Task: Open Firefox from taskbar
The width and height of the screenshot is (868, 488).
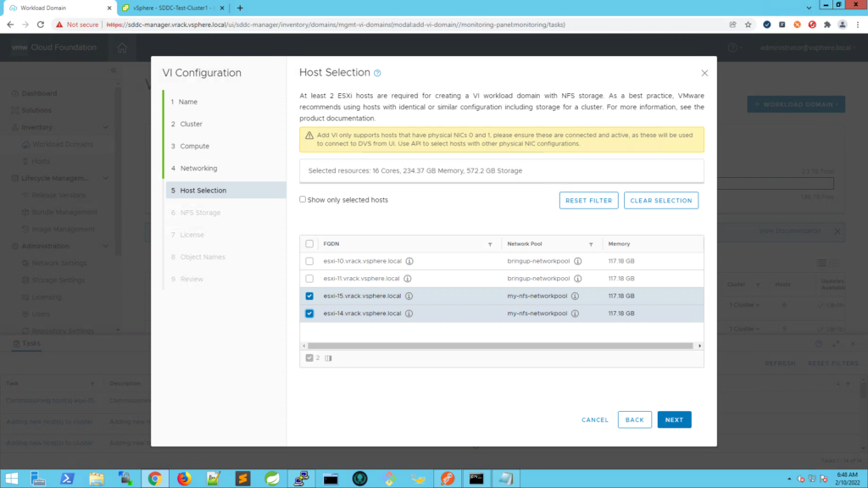Action: tap(184, 479)
